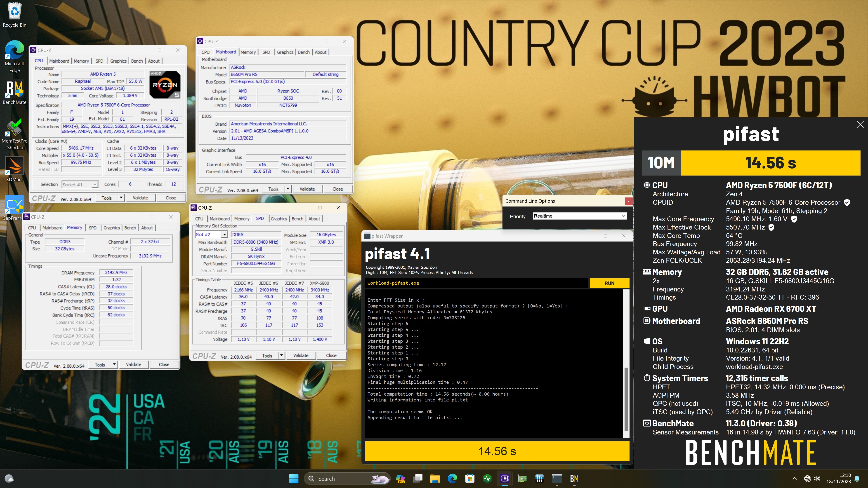
Task: Click Tools button in CPU-Z SPD window
Action: 267,355
